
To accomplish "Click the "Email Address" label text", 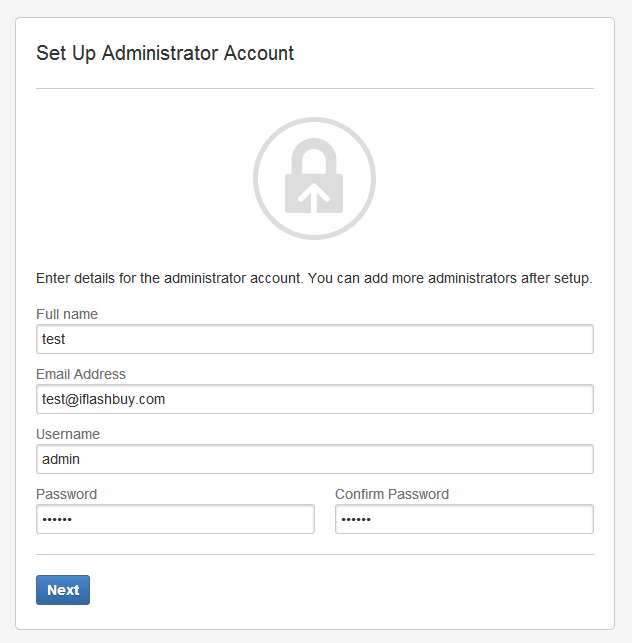I will click(81, 374).
